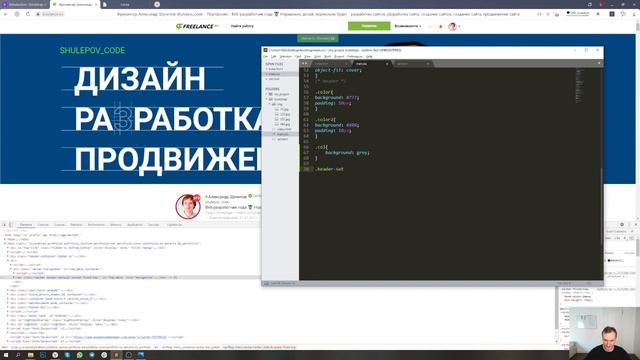
Task: Open the Performance tab in DevTools
Action: [96, 224]
